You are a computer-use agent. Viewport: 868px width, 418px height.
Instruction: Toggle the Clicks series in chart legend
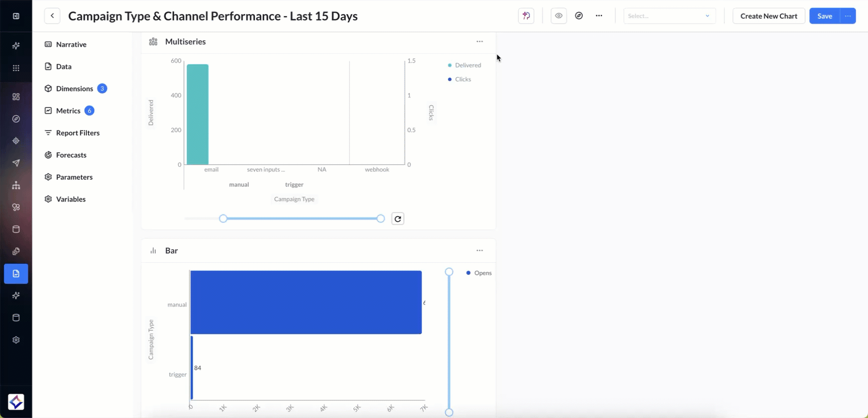pos(462,79)
